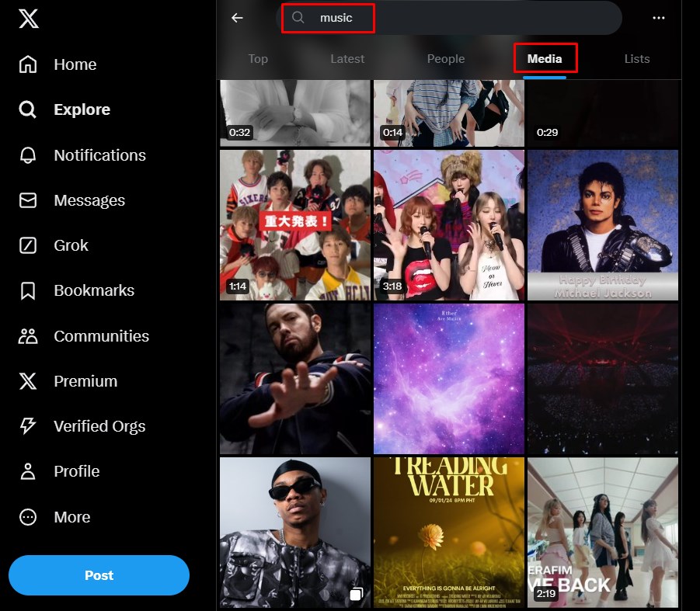Open the People search results tab

tap(445, 58)
